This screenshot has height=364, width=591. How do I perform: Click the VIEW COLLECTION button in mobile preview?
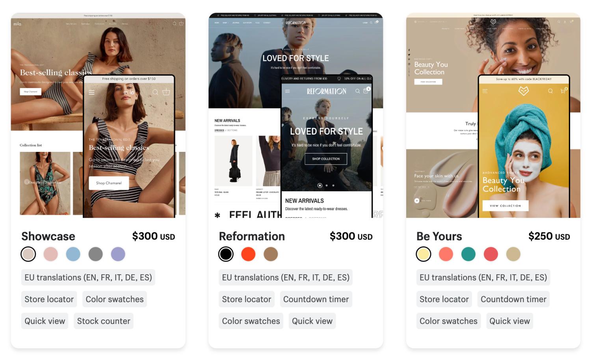tap(506, 206)
